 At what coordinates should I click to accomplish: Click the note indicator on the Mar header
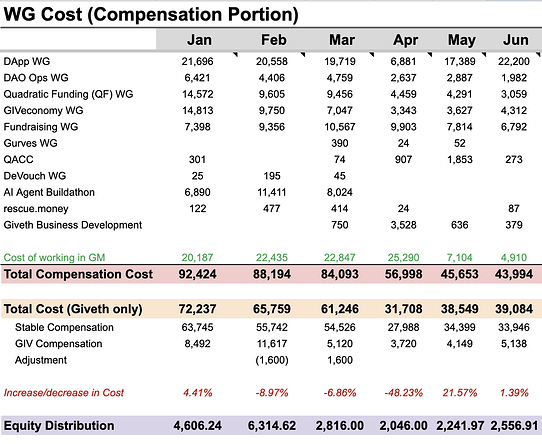pos(372,55)
